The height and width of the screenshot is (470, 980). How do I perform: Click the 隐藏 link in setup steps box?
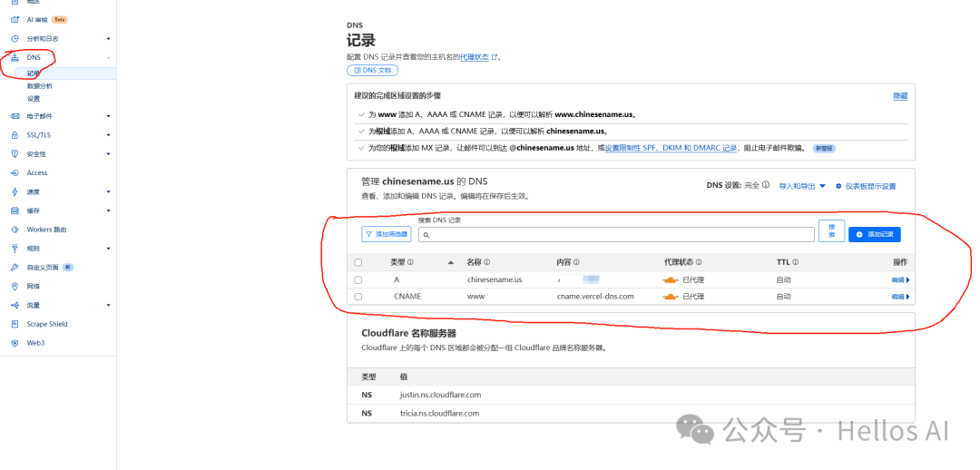click(x=900, y=96)
